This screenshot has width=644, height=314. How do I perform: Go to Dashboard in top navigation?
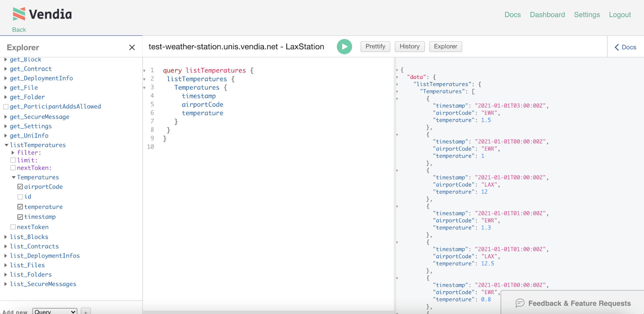point(547,15)
